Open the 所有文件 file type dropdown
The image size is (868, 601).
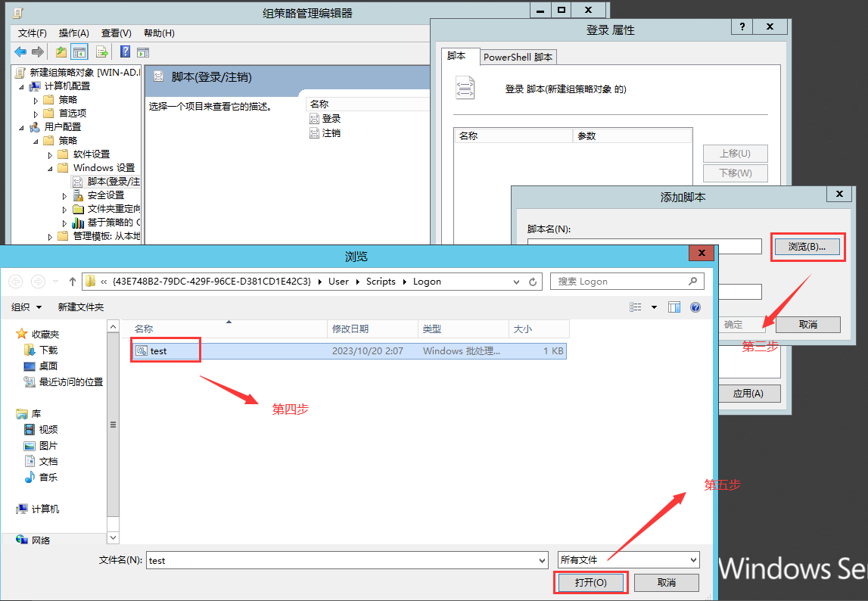628,560
